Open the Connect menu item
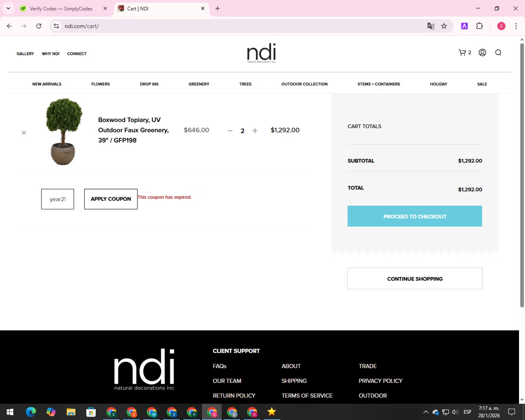This screenshot has width=525, height=420. click(x=77, y=54)
